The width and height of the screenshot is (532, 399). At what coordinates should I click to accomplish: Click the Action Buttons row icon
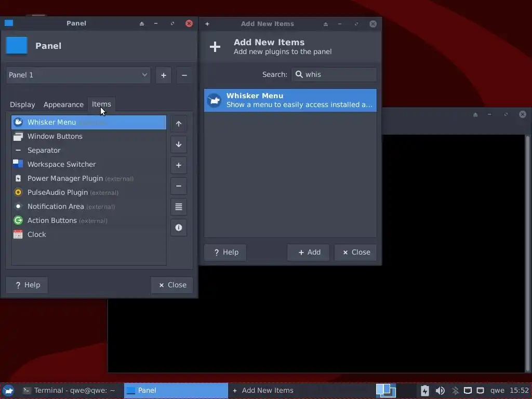[x=18, y=220]
